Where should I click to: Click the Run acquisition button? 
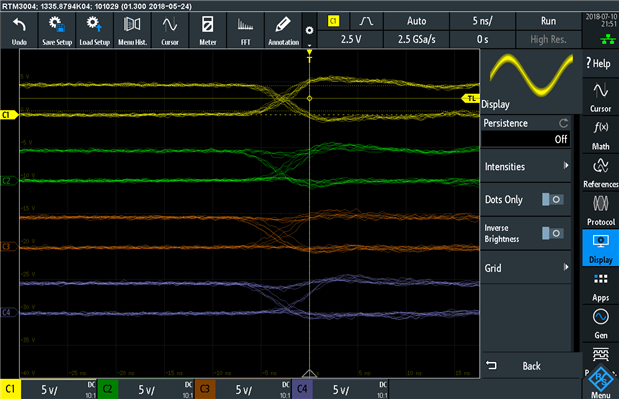tap(548, 21)
